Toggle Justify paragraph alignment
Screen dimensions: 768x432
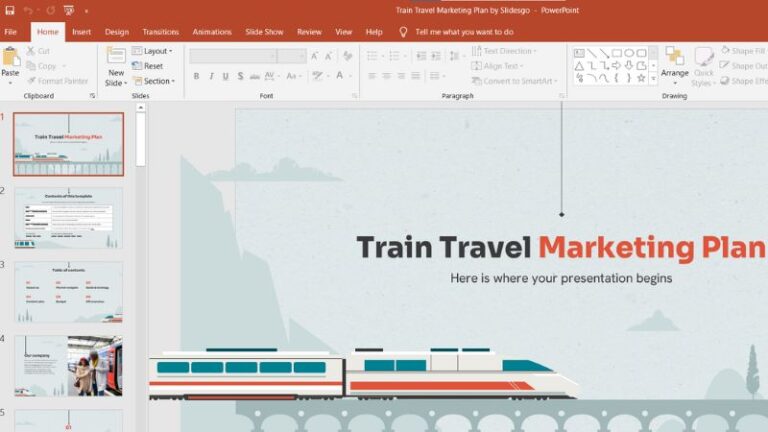pyautogui.click(x=416, y=76)
